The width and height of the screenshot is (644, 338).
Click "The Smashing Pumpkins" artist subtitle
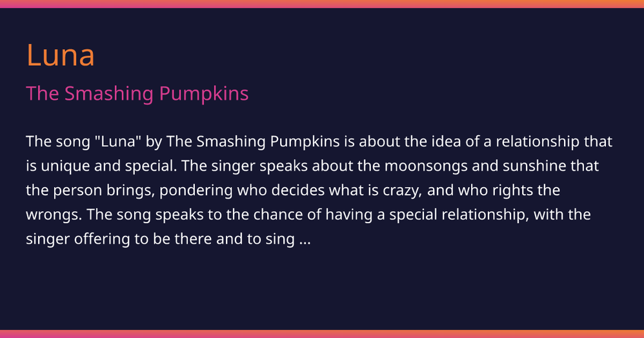[137, 94]
